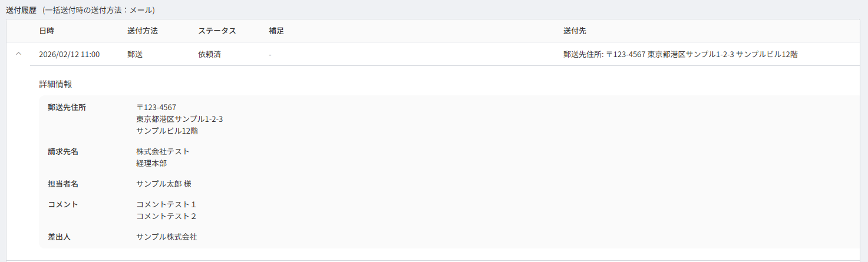Viewport: 868px width, 262px height.
Task: Select the コメントテスト１ comment line
Action: click(x=166, y=204)
